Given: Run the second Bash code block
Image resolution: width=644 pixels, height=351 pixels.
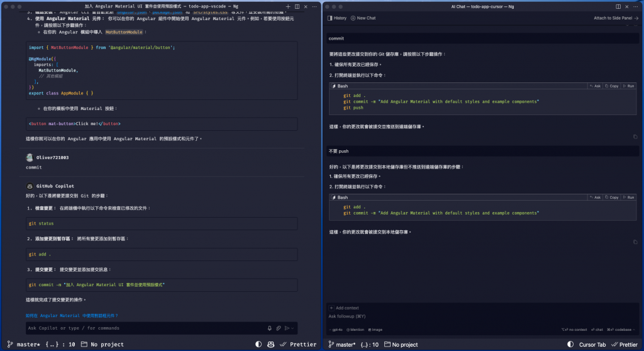Looking at the screenshot, I should pos(629,198).
